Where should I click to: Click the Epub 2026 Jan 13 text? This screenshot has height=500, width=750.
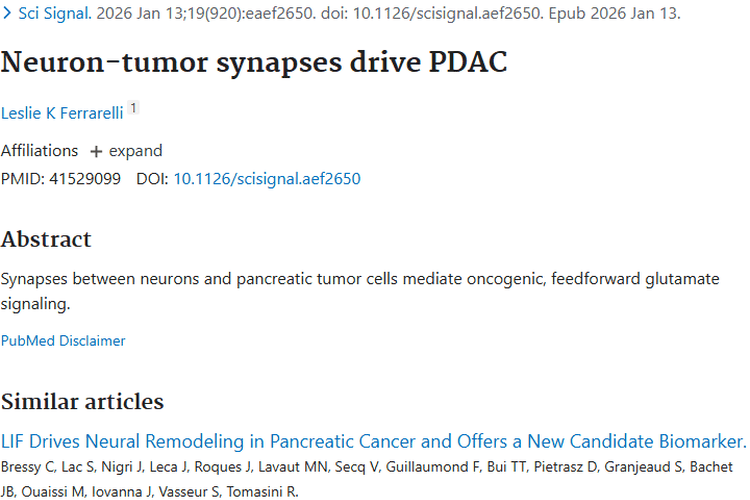[619, 15]
